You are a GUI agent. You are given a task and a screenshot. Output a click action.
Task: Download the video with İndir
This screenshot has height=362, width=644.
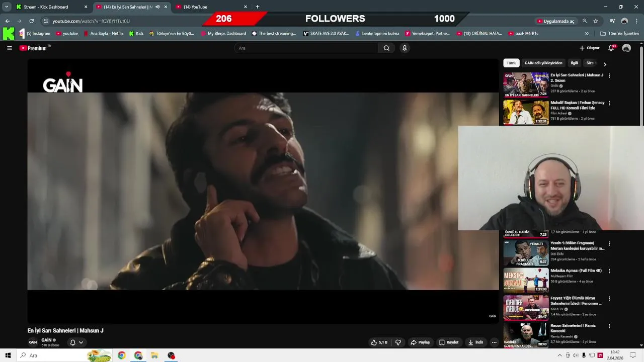476,342
